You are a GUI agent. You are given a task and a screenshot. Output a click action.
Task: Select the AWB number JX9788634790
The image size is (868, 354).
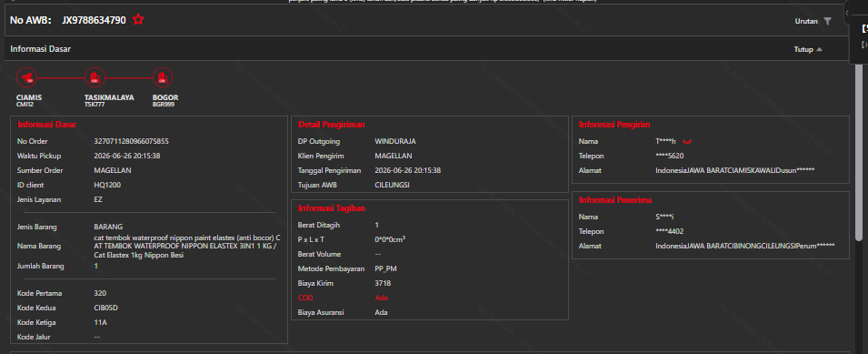pyautogui.click(x=95, y=20)
